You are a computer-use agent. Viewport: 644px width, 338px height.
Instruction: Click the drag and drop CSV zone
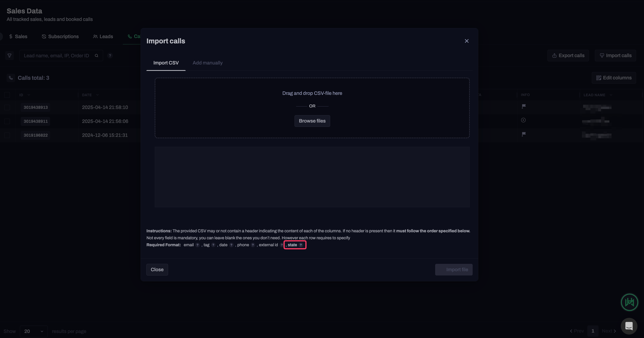tap(312, 108)
